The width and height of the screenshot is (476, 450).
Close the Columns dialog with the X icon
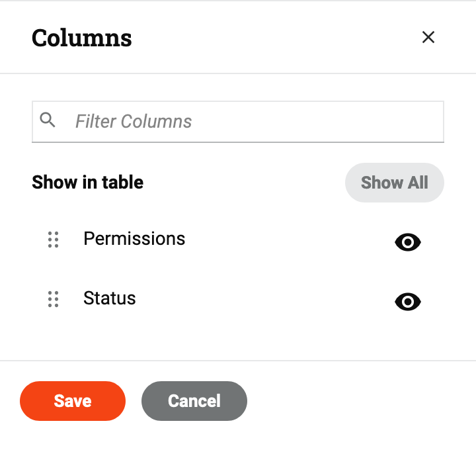click(x=428, y=38)
